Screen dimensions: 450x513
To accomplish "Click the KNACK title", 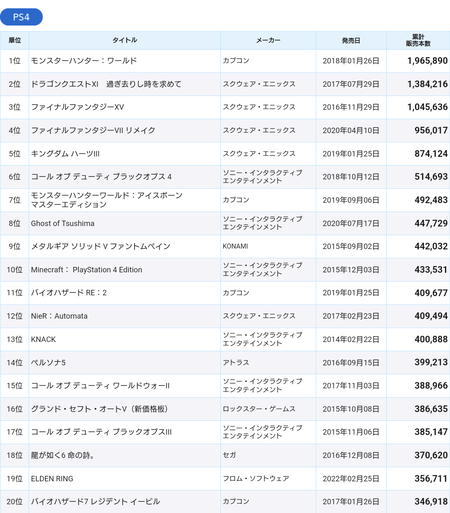I will pos(43,339).
